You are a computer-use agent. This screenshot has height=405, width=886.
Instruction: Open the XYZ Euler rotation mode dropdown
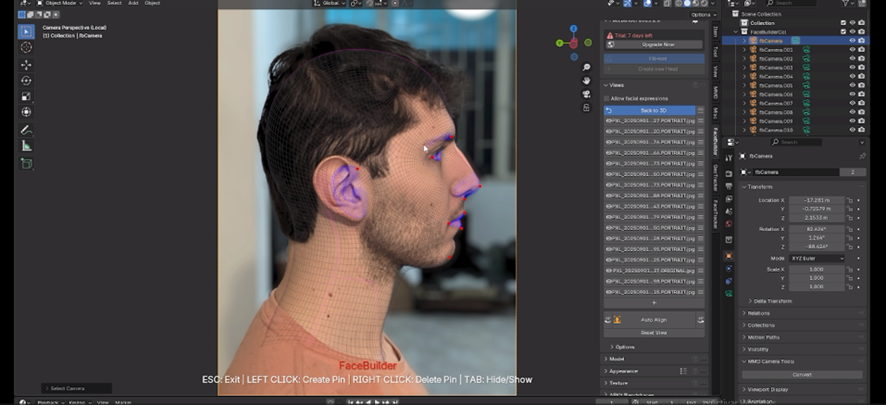816,258
